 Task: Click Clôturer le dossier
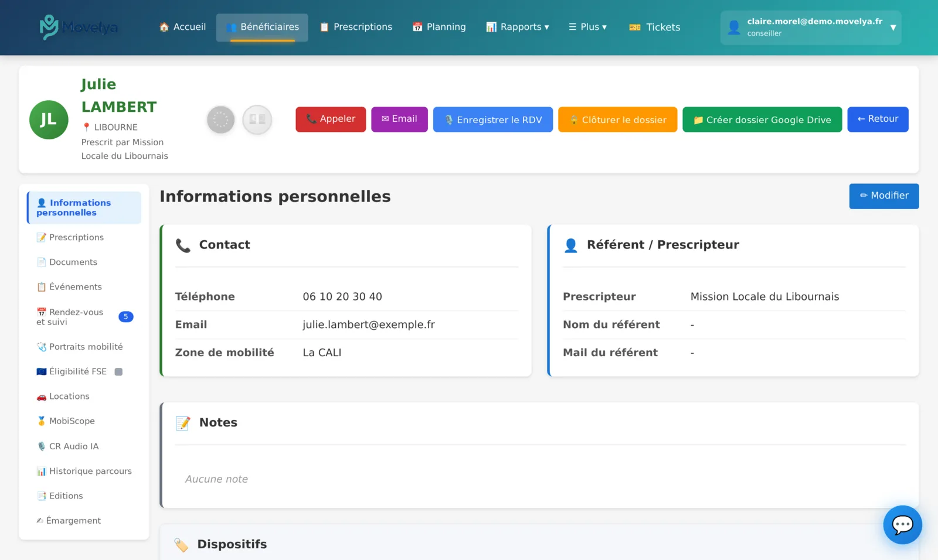pyautogui.click(x=618, y=119)
